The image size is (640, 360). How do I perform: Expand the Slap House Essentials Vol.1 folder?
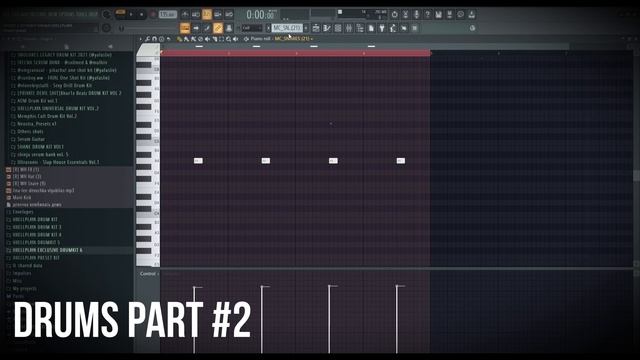tap(58, 162)
